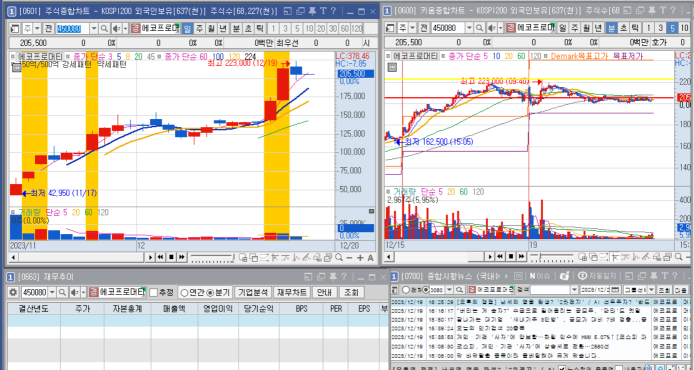694x370 pixels.
Task: Select the 전체 radio button in the news window
Action: (405, 289)
